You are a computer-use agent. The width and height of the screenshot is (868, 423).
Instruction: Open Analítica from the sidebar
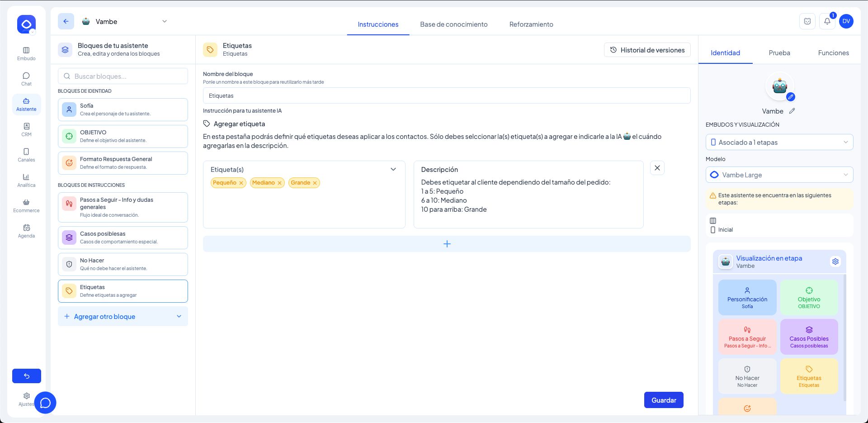click(x=26, y=180)
